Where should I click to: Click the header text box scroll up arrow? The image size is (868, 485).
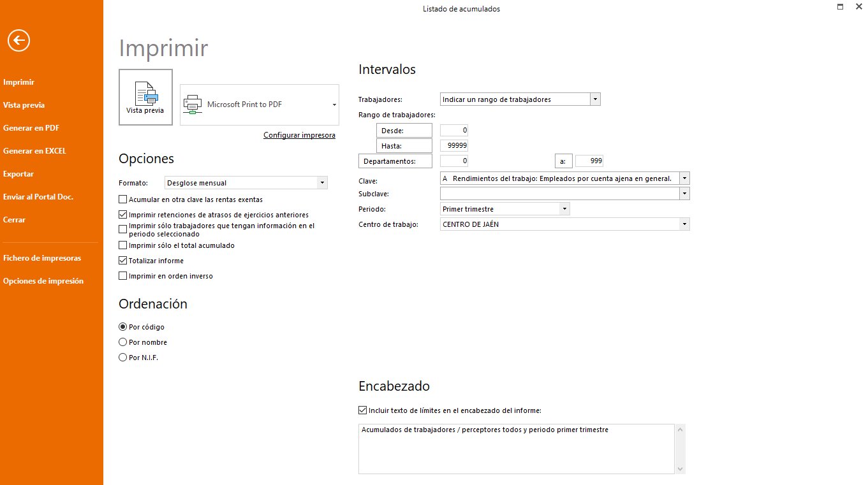tap(680, 429)
